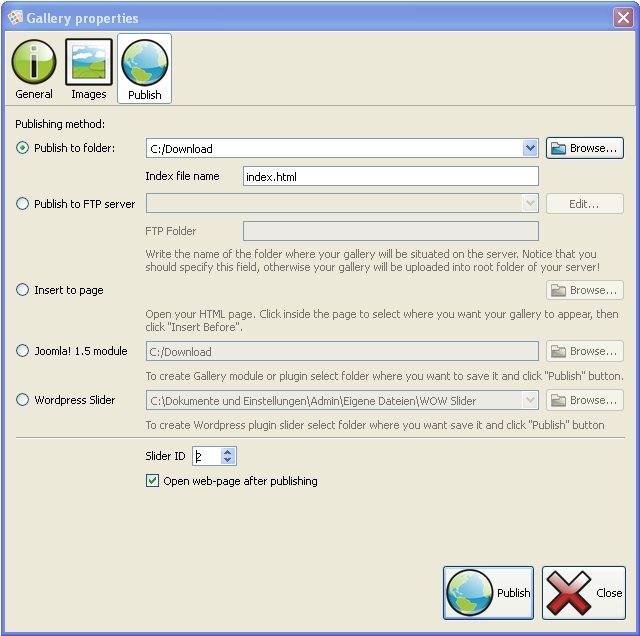Switch to the Images section icon

[88, 62]
